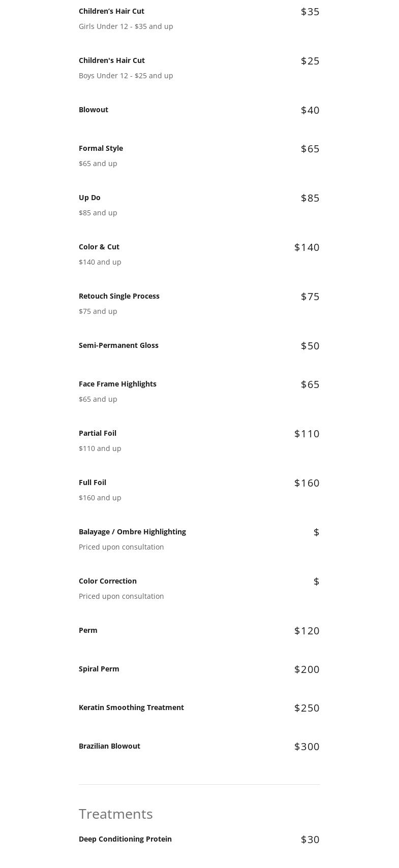
Task: Click Boys Under 12 description text
Action: click(126, 76)
